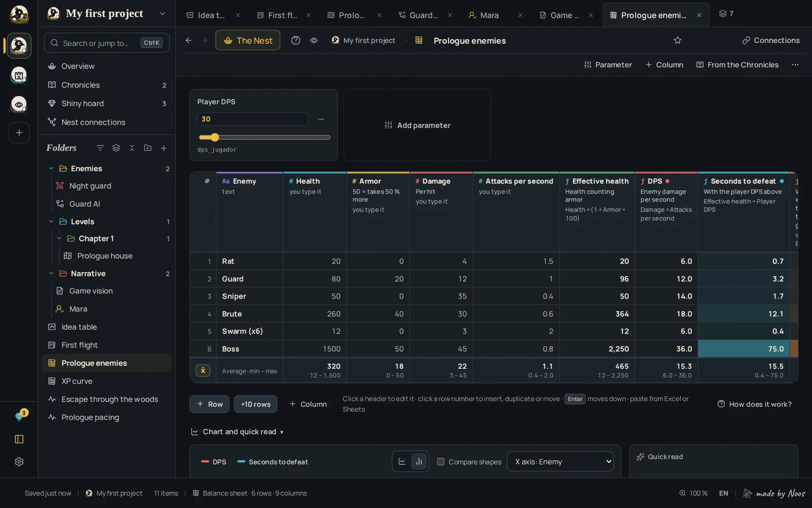The width and height of the screenshot is (812, 508).
Task: Open the Chronicles sidebar item
Action: 107,85
